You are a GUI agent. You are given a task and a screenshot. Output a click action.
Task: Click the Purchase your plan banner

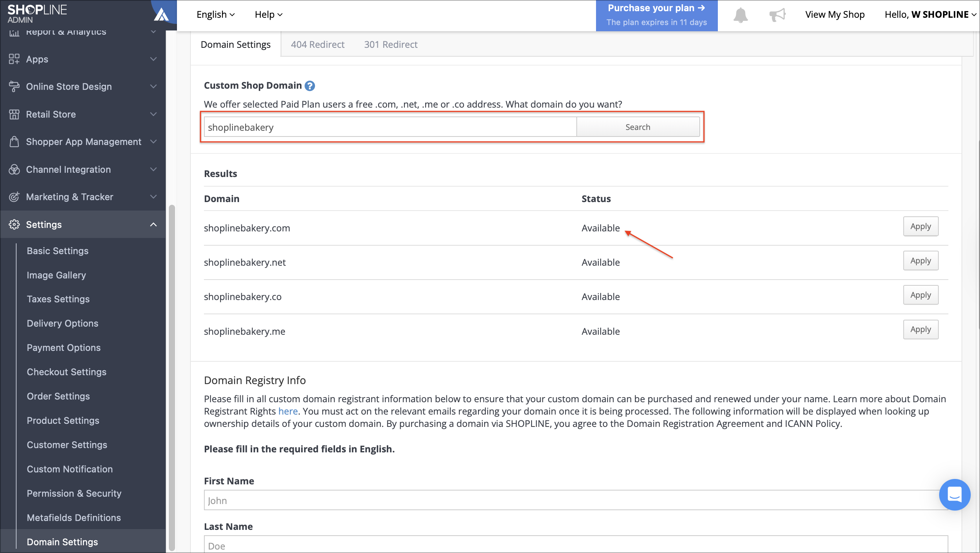pos(657,15)
